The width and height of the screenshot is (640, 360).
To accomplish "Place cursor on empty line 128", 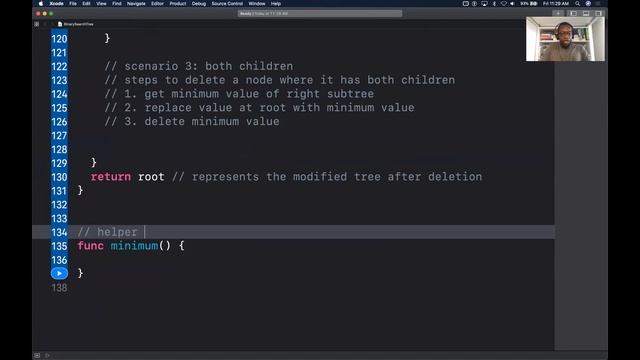I will click(312, 149).
